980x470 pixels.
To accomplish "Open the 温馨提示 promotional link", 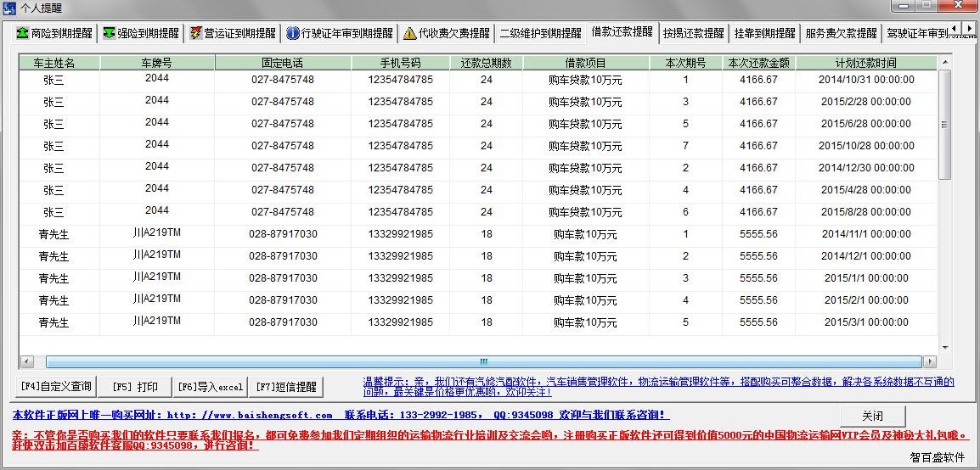I will [659, 386].
